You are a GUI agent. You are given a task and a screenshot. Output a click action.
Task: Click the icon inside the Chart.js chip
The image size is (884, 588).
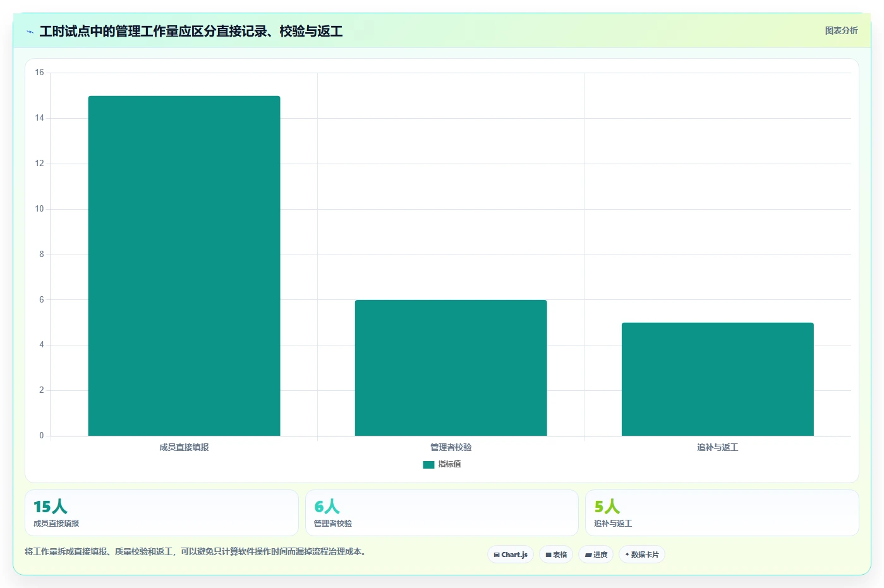(497, 555)
